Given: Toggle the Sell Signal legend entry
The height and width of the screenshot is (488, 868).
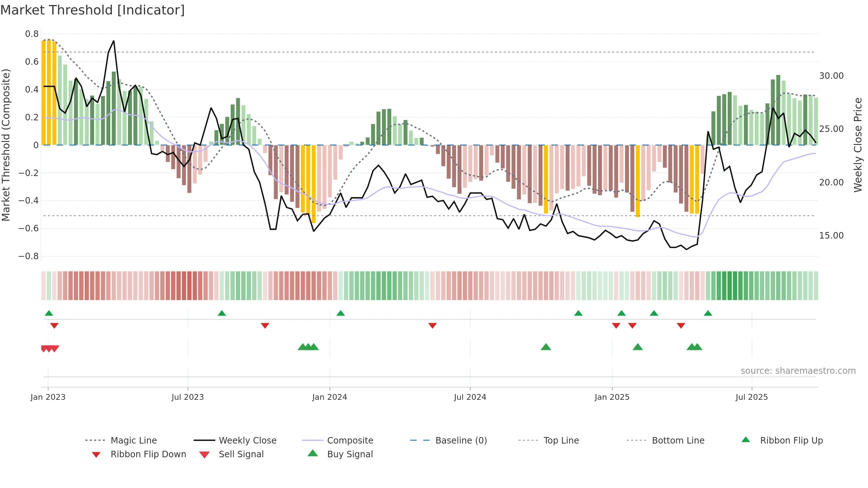Looking at the screenshot, I should click(x=231, y=454).
